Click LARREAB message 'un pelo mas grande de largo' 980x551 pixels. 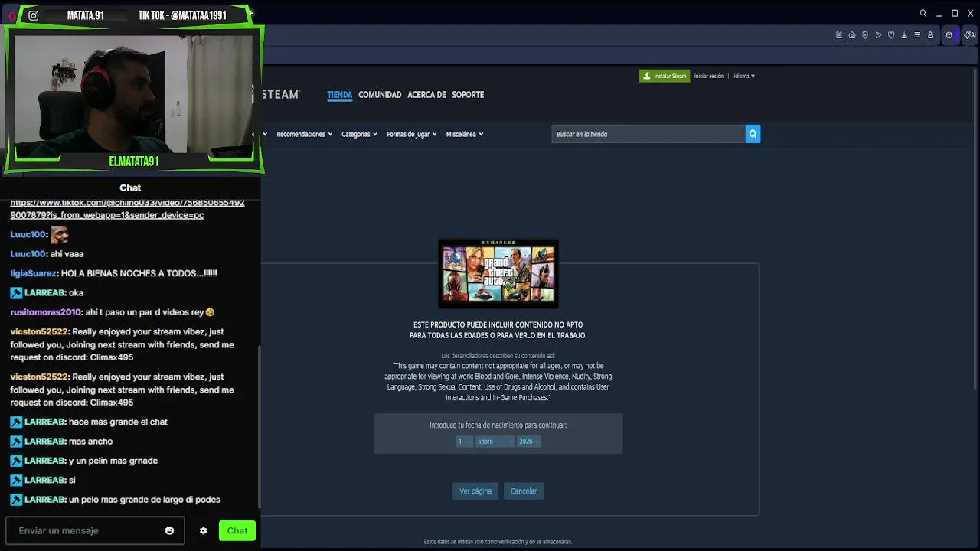pos(145,500)
